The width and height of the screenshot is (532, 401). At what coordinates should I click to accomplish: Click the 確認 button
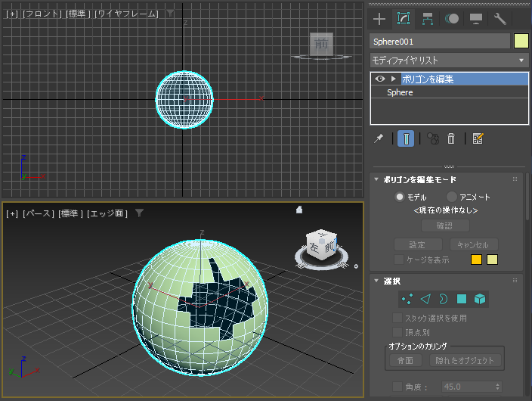[445, 225]
